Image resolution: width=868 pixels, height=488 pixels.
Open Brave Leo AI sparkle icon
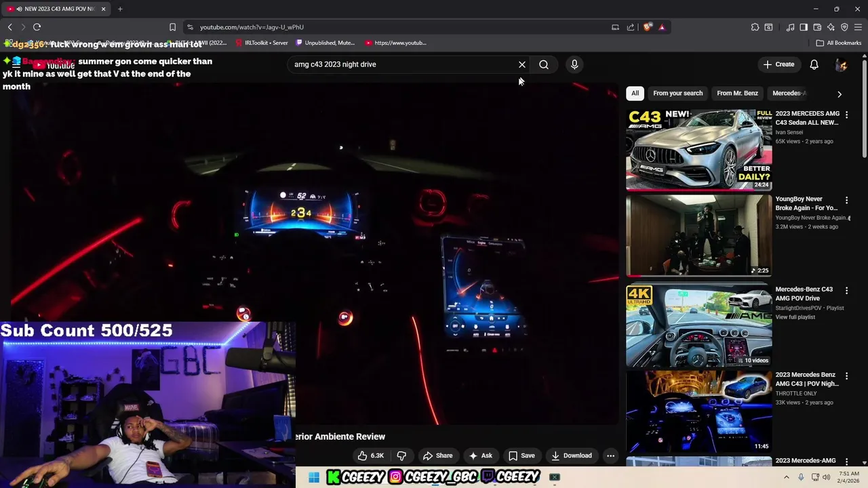[831, 27]
